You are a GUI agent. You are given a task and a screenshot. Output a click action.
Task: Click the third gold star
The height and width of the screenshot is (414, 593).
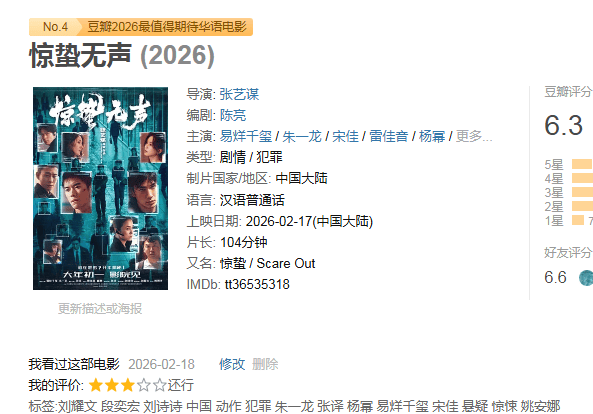[128, 385]
